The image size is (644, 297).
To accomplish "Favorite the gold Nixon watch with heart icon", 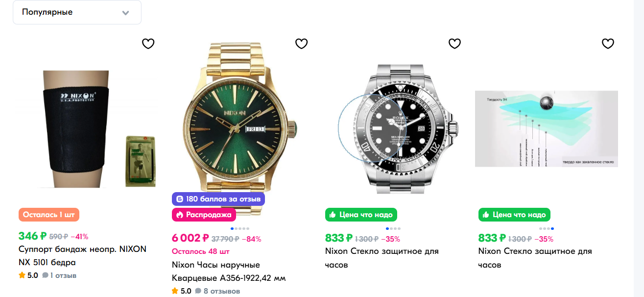I will point(301,44).
